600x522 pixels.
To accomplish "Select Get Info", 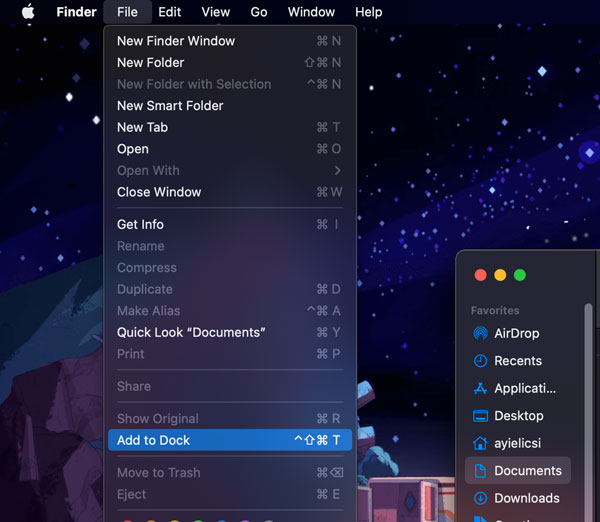I will (x=230, y=224).
